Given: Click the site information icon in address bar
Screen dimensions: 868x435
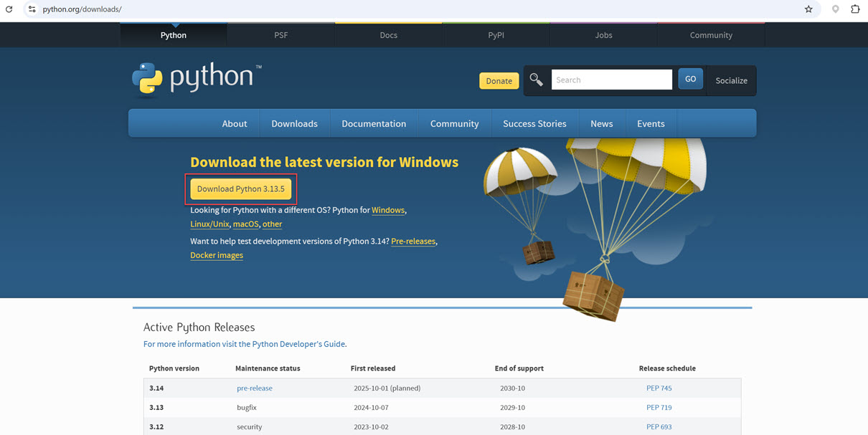Looking at the screenshot, I should click(x=32, y=10).
